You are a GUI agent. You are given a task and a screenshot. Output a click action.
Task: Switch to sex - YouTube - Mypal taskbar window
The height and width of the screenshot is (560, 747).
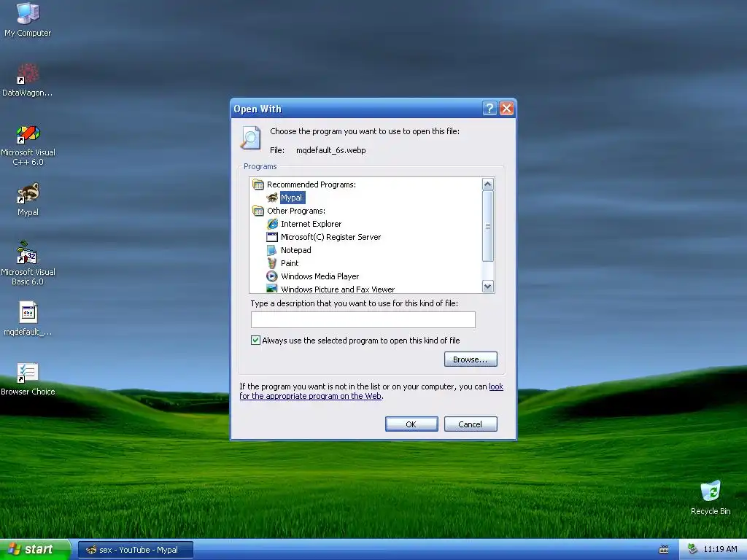pyautogui.click(x=135, y=550)
